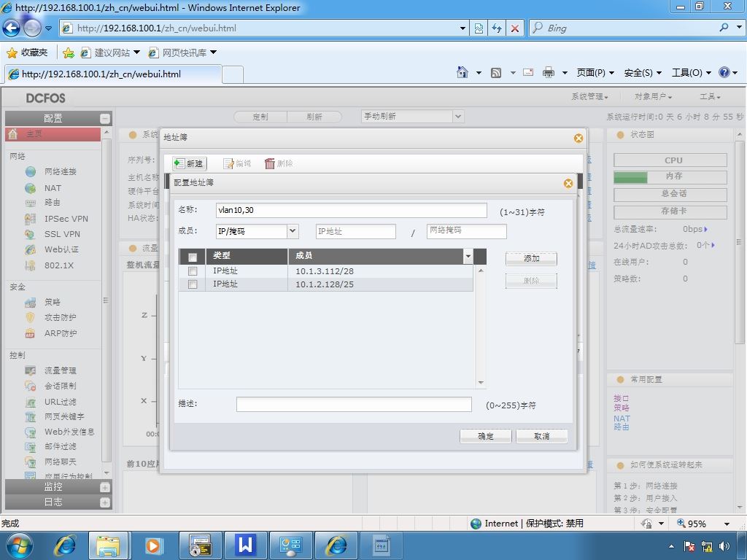
Task: Click IE refresh icon beside address bar
Action: point(496,28)
